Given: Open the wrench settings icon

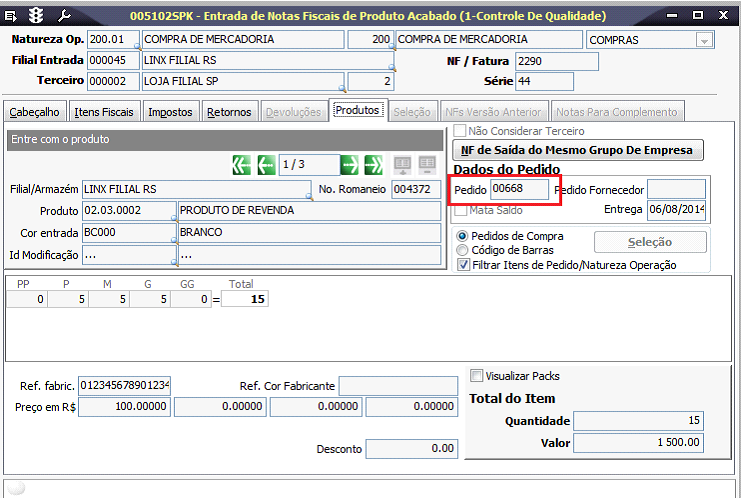Looking at the screenshot, I should pyautogui.click(x=62, y=15).
